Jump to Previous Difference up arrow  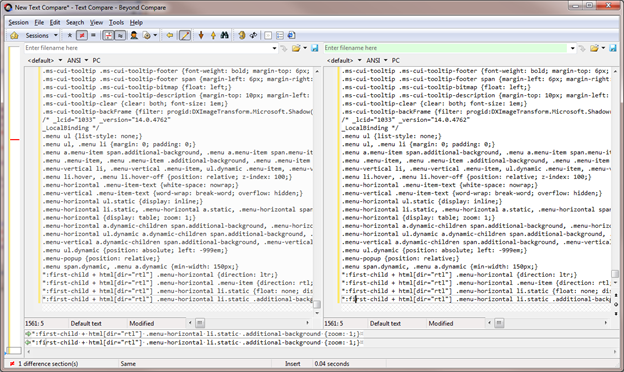[x=213, y=35]
